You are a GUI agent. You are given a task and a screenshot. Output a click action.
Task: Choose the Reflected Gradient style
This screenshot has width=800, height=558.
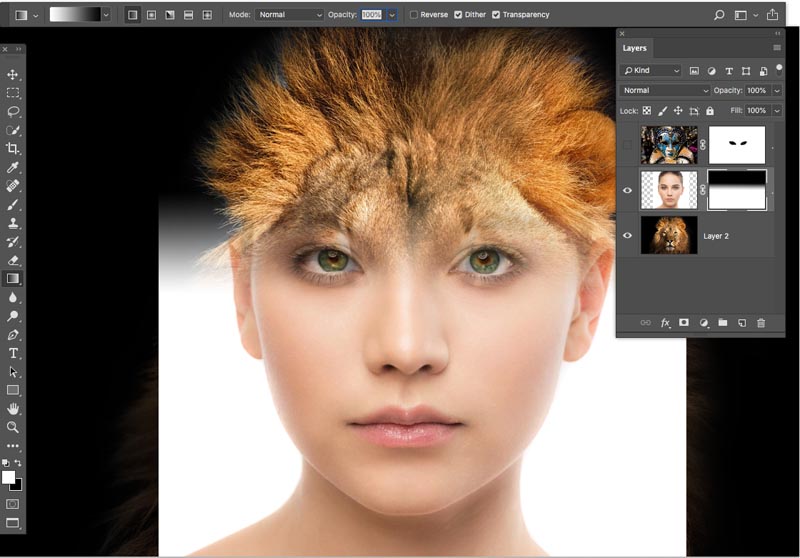click(188, 15)
